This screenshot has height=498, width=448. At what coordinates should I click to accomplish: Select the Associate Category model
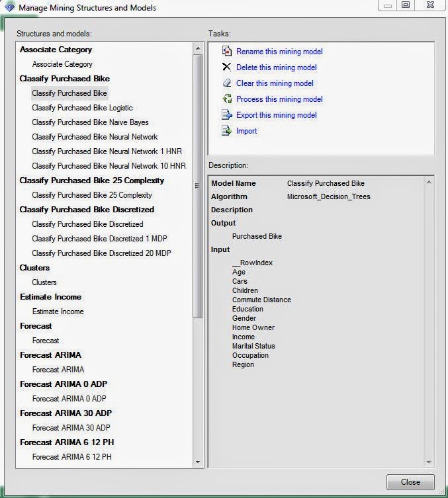(62, 64)
